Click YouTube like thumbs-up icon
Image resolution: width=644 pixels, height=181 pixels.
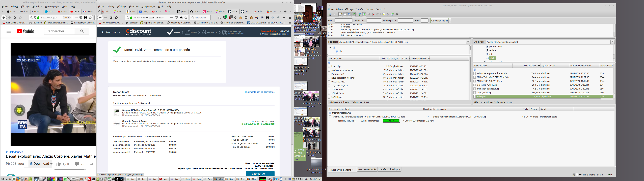(59, 164)
